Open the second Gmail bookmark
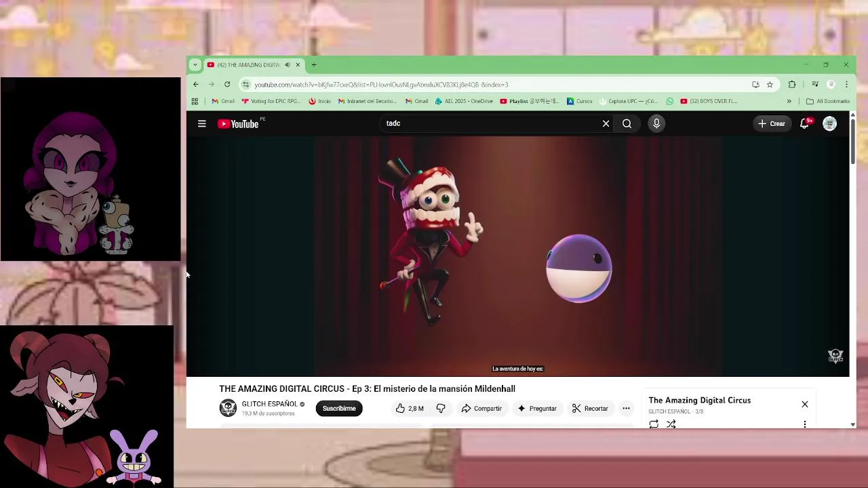The height and width of the screenshot is (488, 868). (x=416, y=101)
